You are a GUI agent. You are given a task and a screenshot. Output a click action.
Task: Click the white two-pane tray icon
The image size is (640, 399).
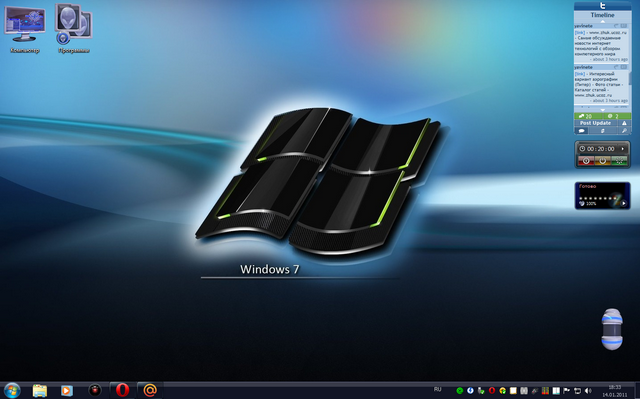point(556,391)
